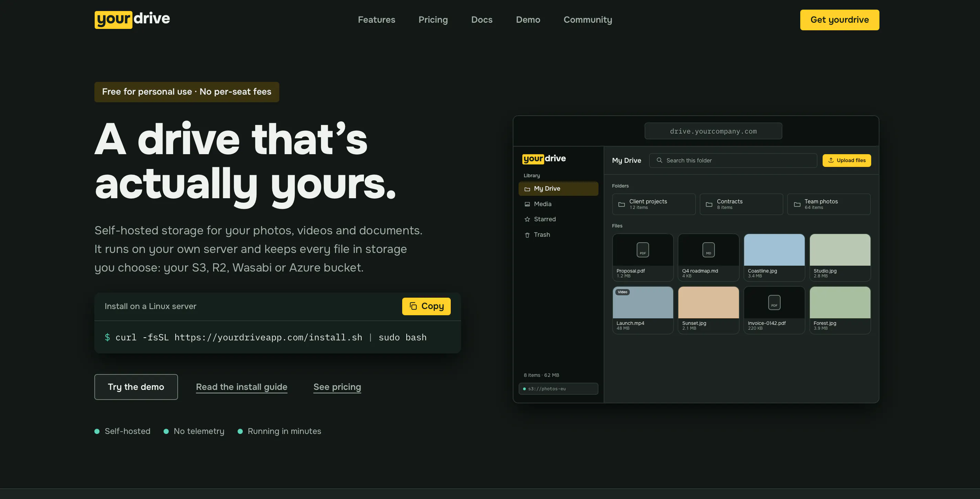Screen dimensions: 980x499
Task: Open the Demo nav item
Action: [528, 20]
